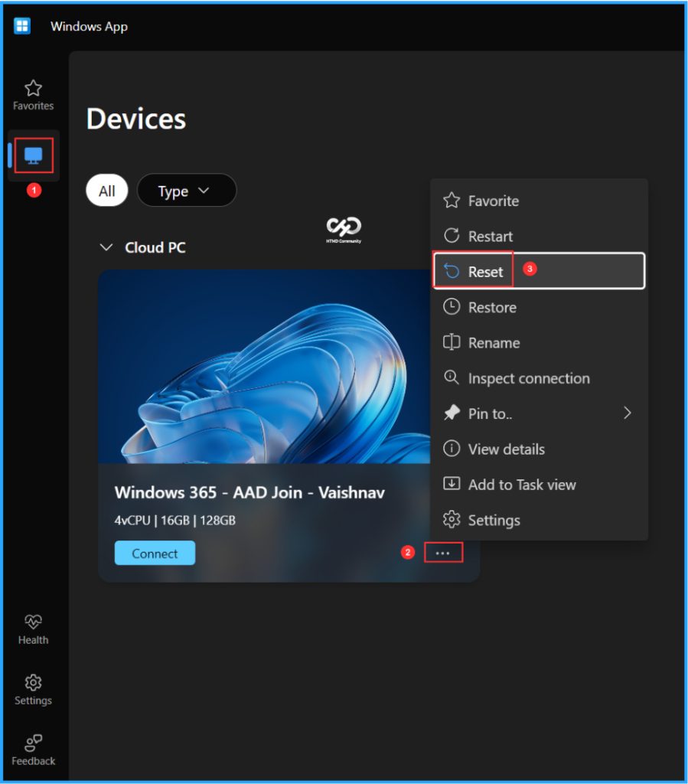This screenshot has height=784, width=688.
Task: Expand the Pin to submenu arrow
Action: [628, 413]
